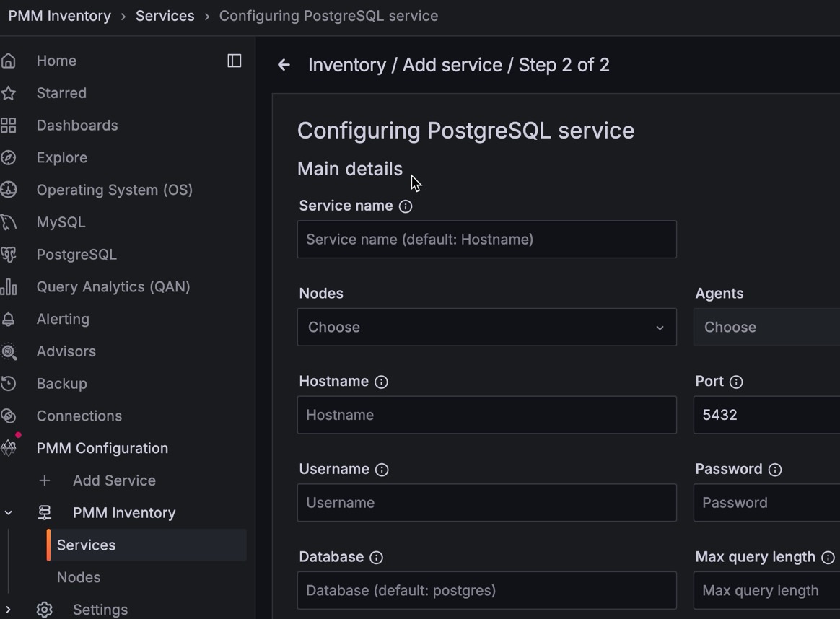Click PMM Inventory breadcrumb link

pyautogui.click(x=59, y=16)
